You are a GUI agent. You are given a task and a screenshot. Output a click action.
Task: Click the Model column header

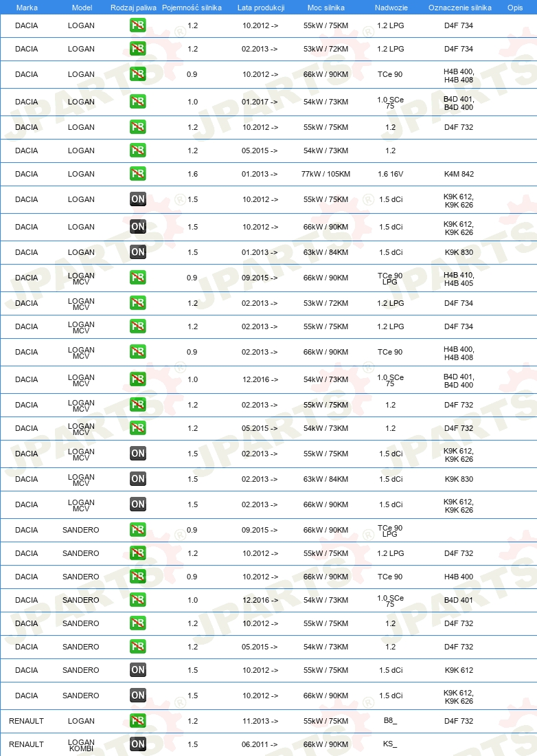(82, 8)
